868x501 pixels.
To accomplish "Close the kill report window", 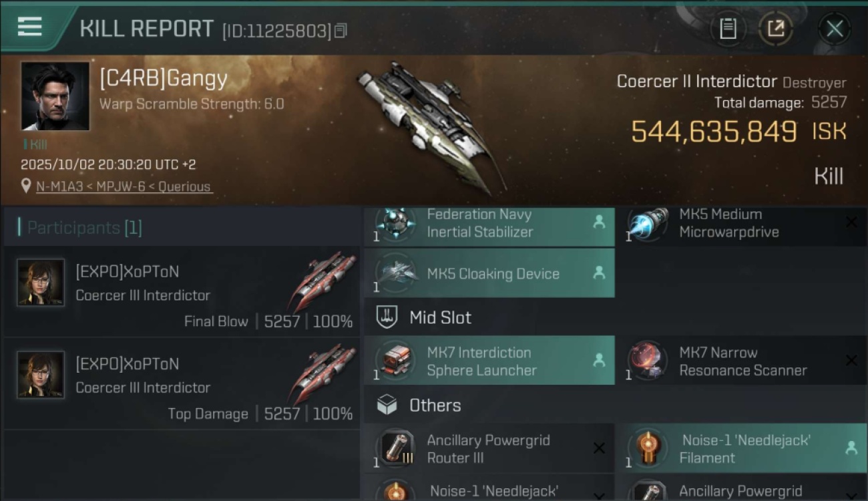I will click(x=835, y=29).
